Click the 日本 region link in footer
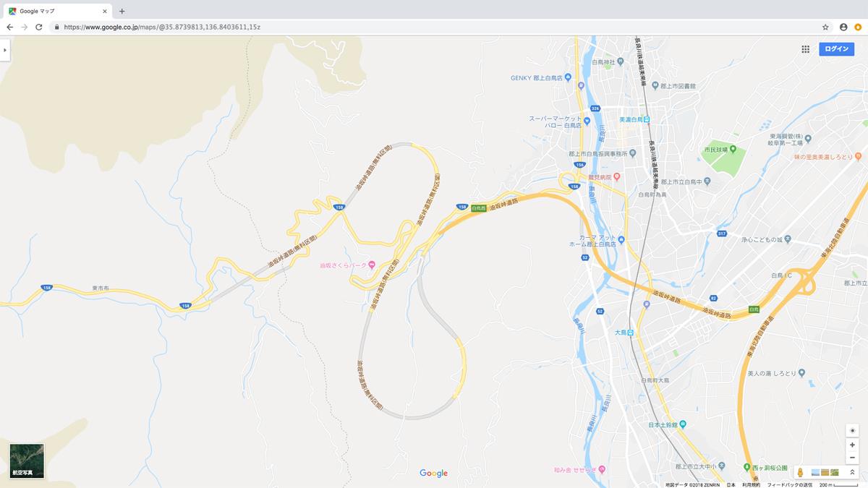Image resolution: width=868 pixels, height=488 pixels. tap(731, 484)
